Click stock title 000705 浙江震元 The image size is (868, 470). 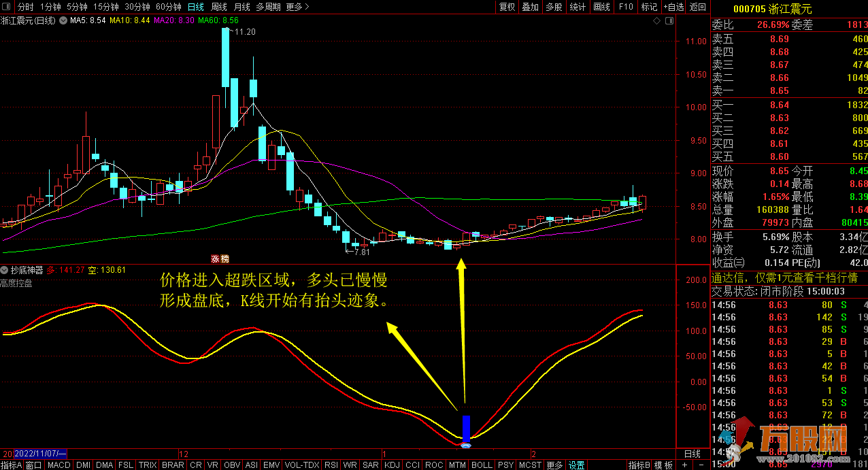point(772,9)
